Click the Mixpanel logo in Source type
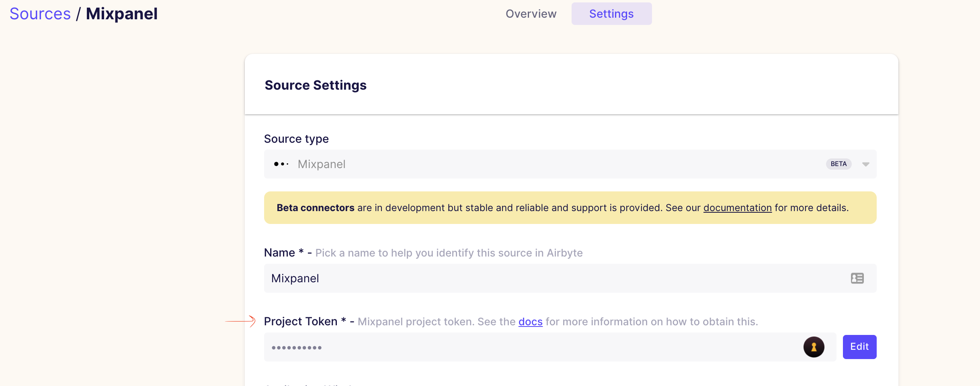Screen dimensions: 980x386 tap(281, 164)
